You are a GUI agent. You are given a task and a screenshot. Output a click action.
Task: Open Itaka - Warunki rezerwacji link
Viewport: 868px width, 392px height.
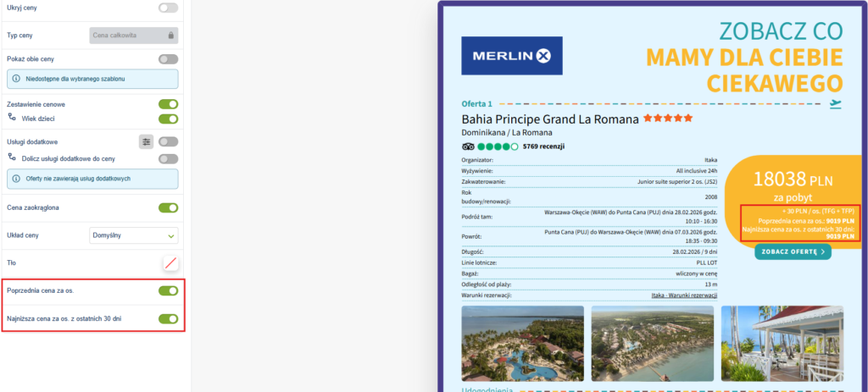(x=685, y=295)
